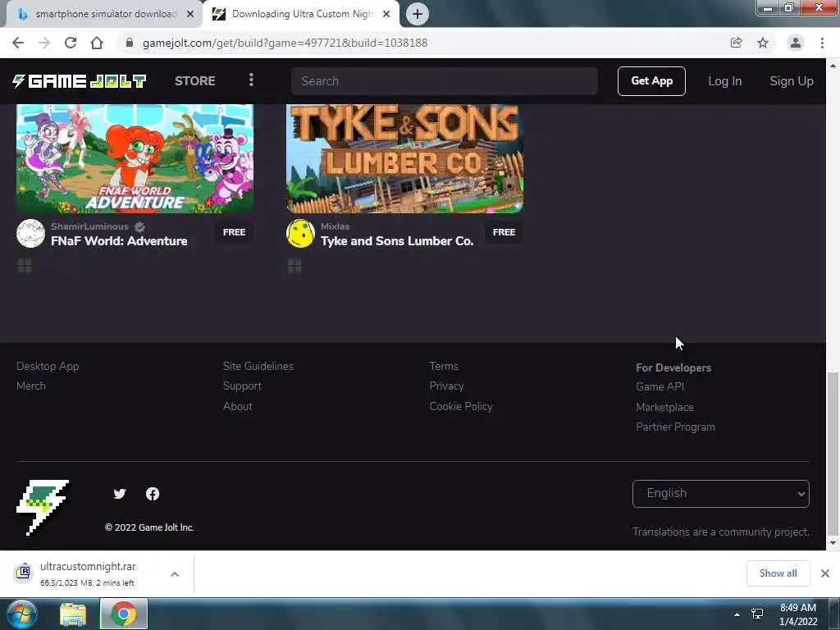Open the English language dropdown
The image size is (840, 630).
pyautogui.click(x=720, y=493)
